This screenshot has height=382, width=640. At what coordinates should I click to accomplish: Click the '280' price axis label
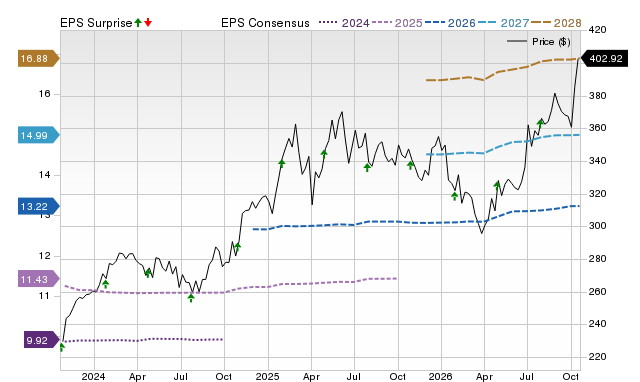(x=597, y=259)
